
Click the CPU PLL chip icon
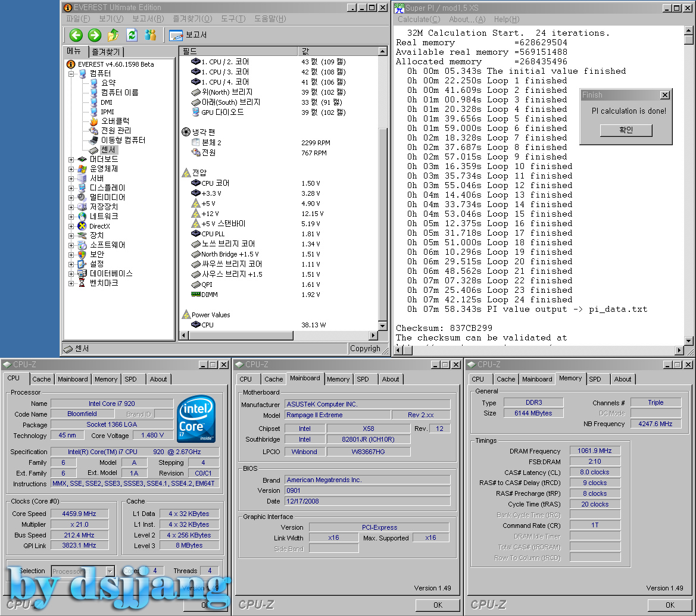pyautogui.click(x=196, y=233)
